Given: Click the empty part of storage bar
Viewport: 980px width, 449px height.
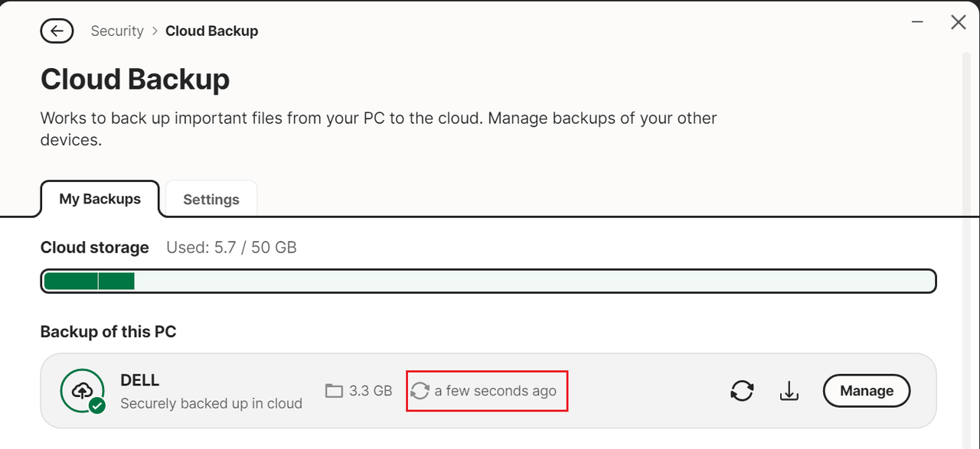Looking at the screenshot, I should pos(534,281).
